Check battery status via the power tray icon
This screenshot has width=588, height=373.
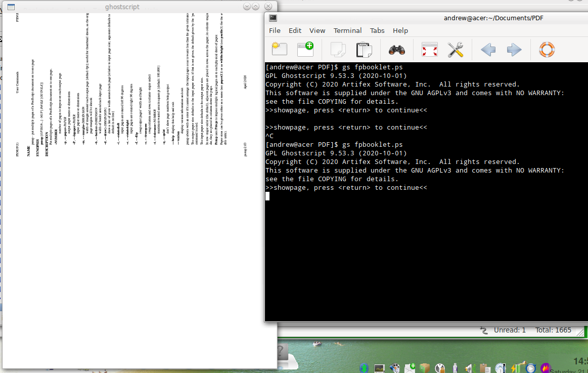coord(515,367)
